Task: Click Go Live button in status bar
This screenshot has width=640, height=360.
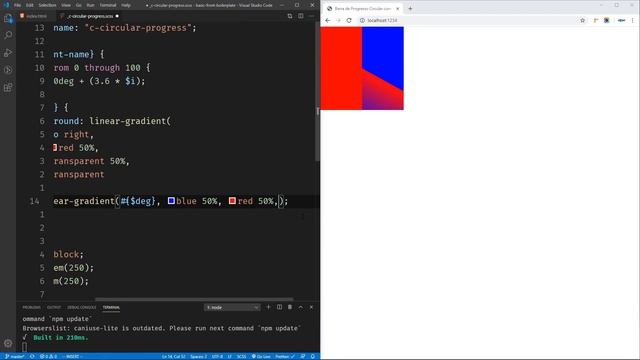Action: tap(261, 356)
